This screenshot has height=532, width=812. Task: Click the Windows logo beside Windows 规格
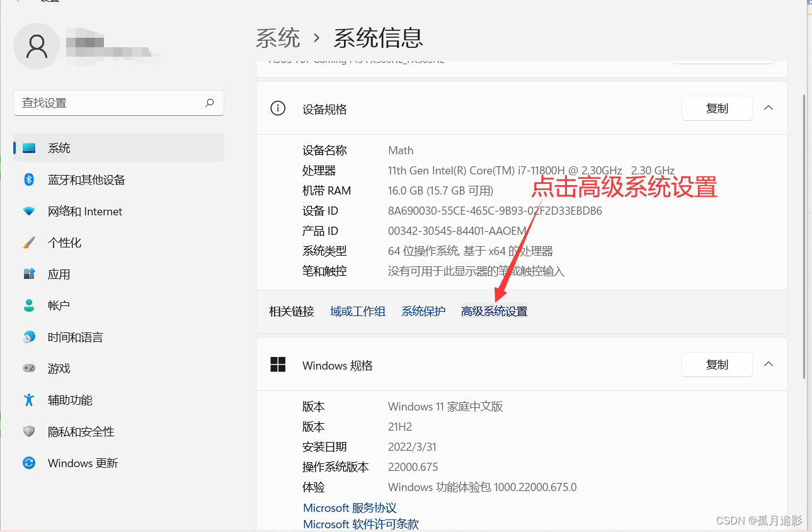[278, 365]
